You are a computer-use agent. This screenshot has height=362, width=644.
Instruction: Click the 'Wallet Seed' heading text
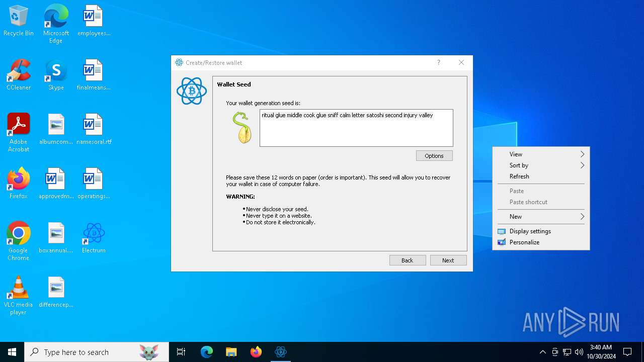coord(234,84)
